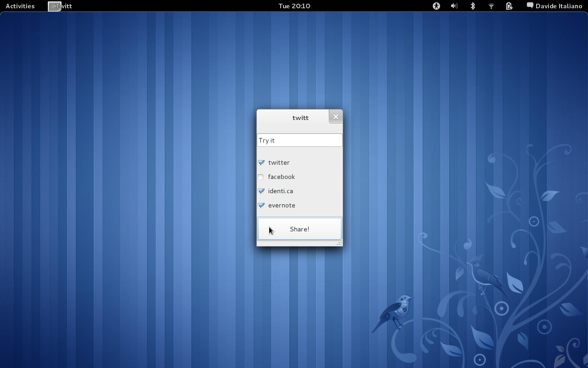Screen dimensions: 588x368
Task: Click the battery status icon
Action: 509,6
